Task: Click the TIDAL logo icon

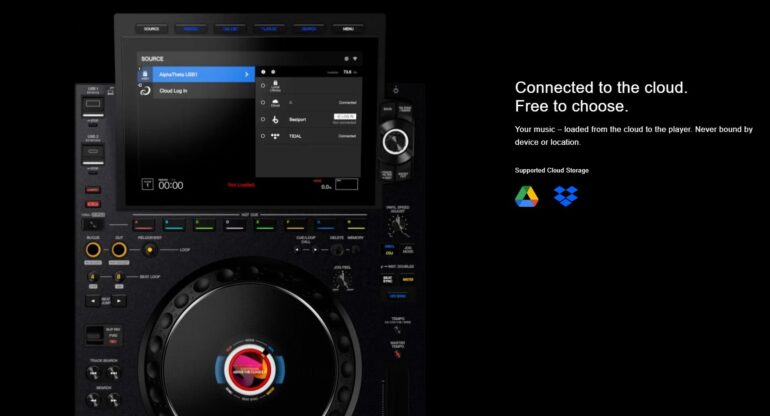Action: click(x=275, y=135)
